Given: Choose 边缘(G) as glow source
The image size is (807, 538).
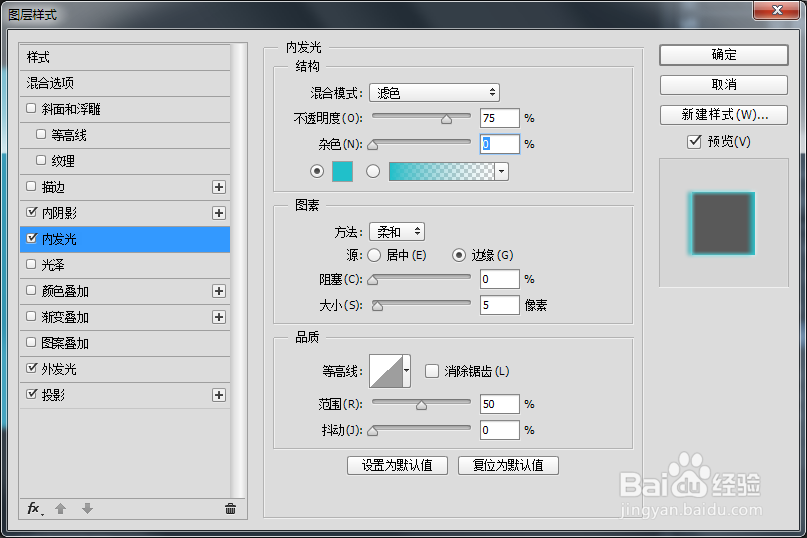Looking at the screenshot, I should click(459, 255).
